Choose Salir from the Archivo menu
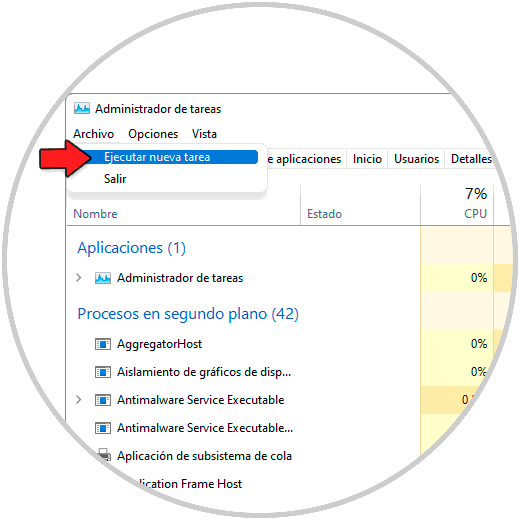Viewport: 520px width, 520px height. point(115,179)
